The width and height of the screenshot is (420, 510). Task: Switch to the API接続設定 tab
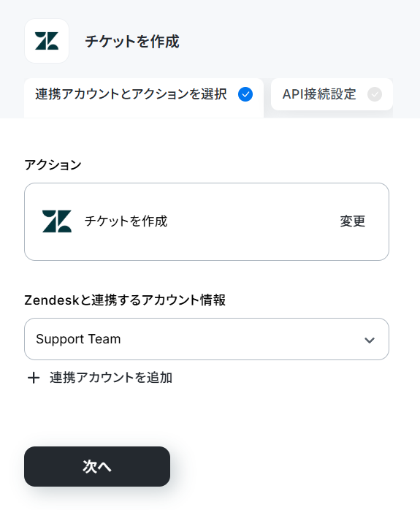[332, 94]
